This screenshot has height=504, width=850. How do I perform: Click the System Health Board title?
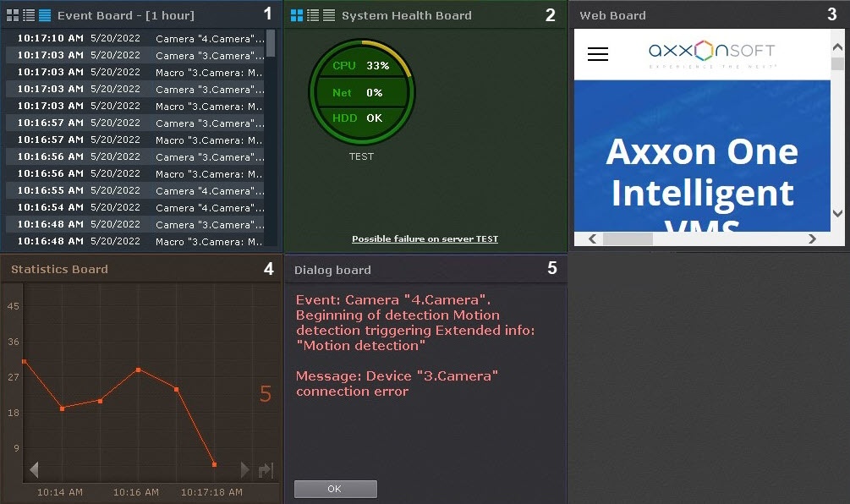[x=407, y=16]
